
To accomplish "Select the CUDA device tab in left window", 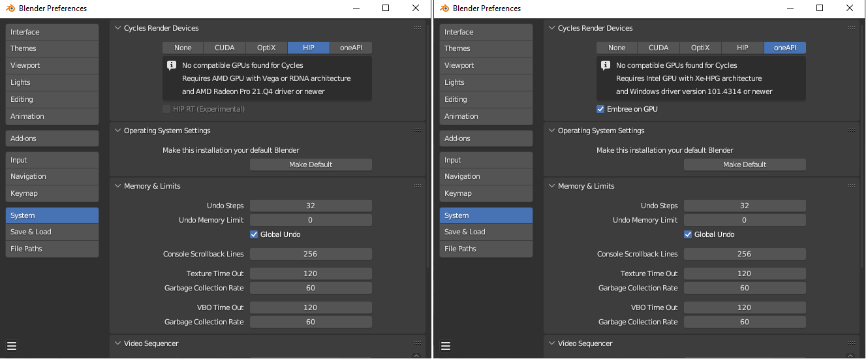I will pyautogui.click(x=225, y=48).
